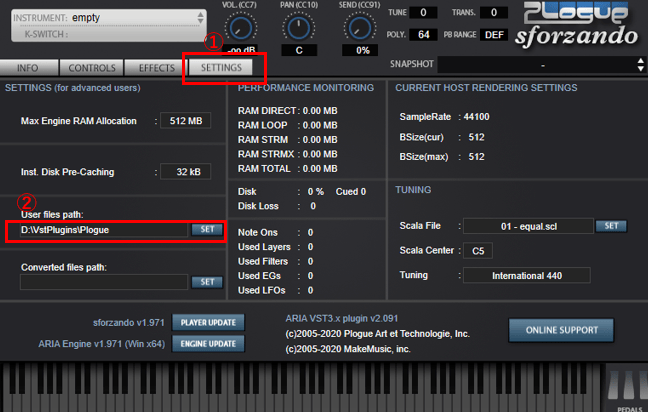This screenshot has width=648, height=412.
Task: Click SET next to User files path
Action: [207, 229]
